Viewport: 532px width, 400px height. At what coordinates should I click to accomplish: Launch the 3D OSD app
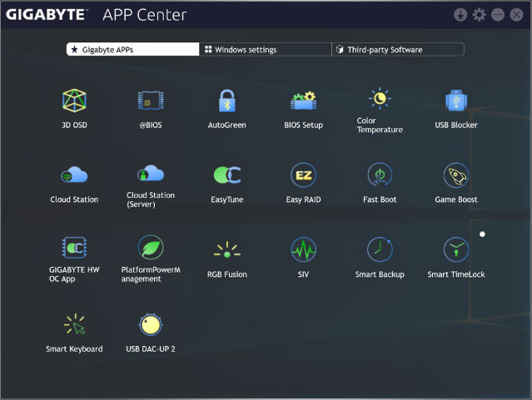tap(74, 101)
